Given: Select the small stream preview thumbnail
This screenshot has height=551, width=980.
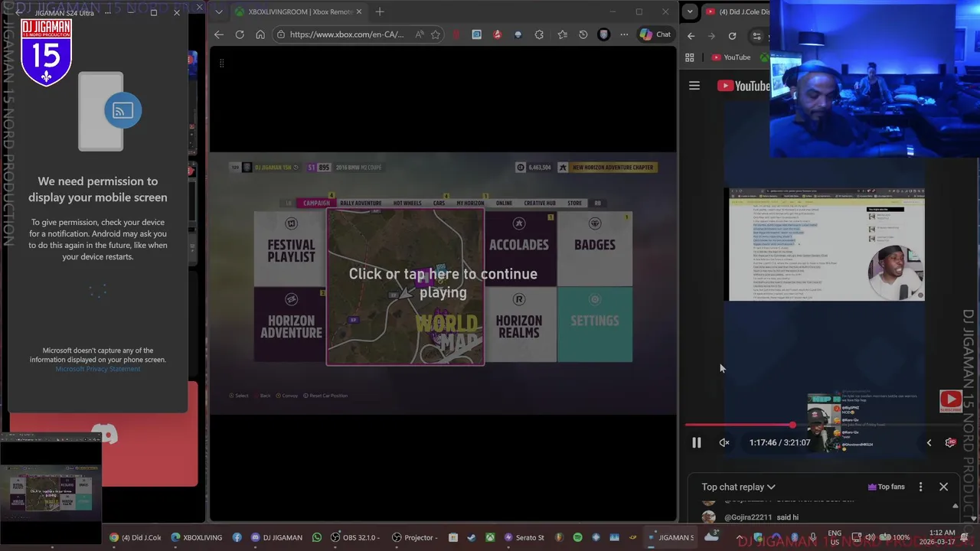Looking at the screenshot, I should click(51, 490).
